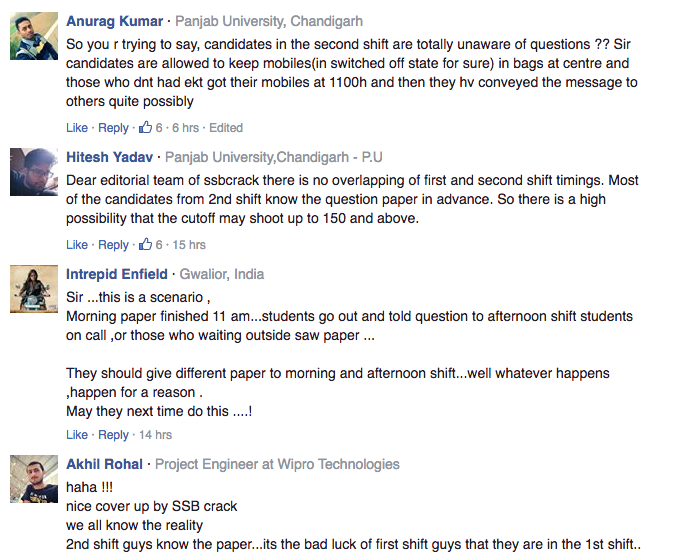Image resolution: width=673 pixels, height=559 pixels.
Task: Open the Hitesh Yadav name link
Action: tap(109, 157)
